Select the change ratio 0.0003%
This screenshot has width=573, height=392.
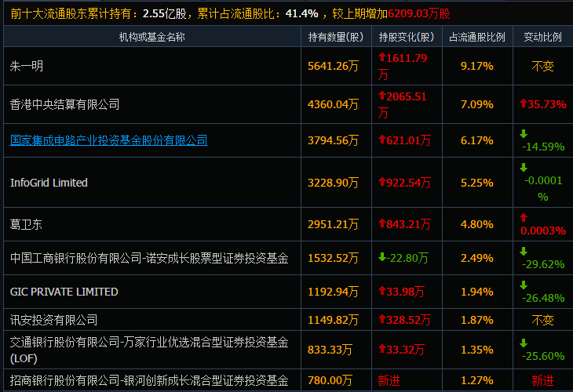(x=542, y=224)
